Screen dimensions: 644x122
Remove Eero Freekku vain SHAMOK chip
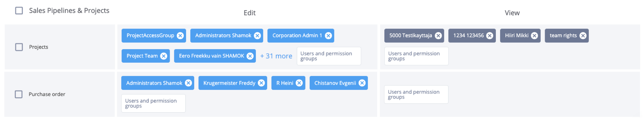pyautogui.click(x=250, y=56)
